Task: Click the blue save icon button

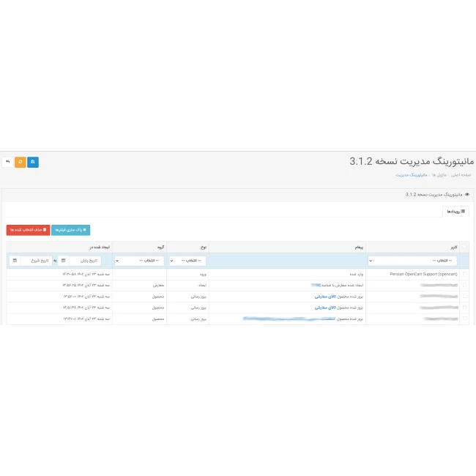Action: coord(33,162)
